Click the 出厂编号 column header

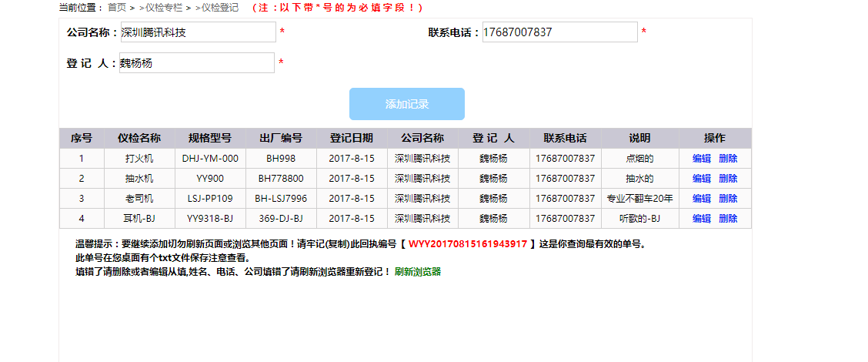(281, 138)
